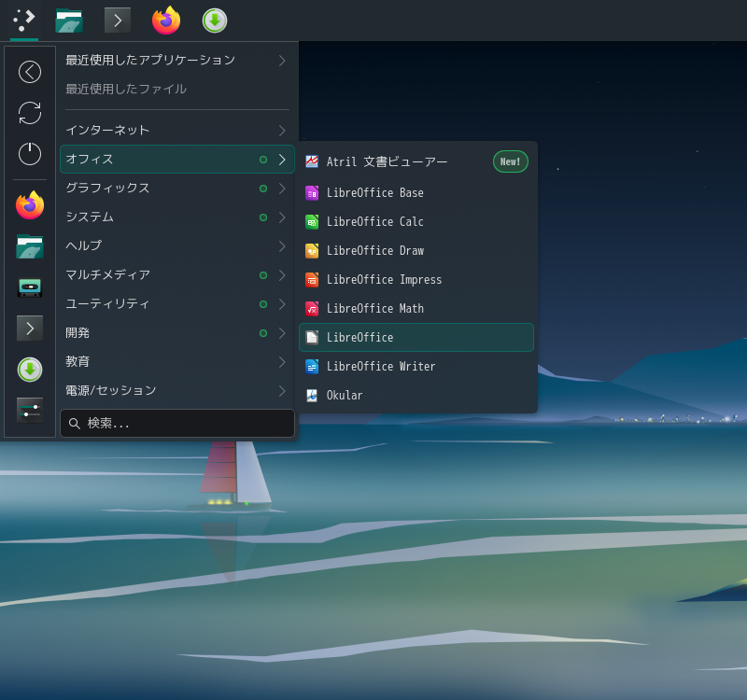Expand the ユーティリティ category arrow
Viewport: 747px width, 700px height.
tap(282, 304)
